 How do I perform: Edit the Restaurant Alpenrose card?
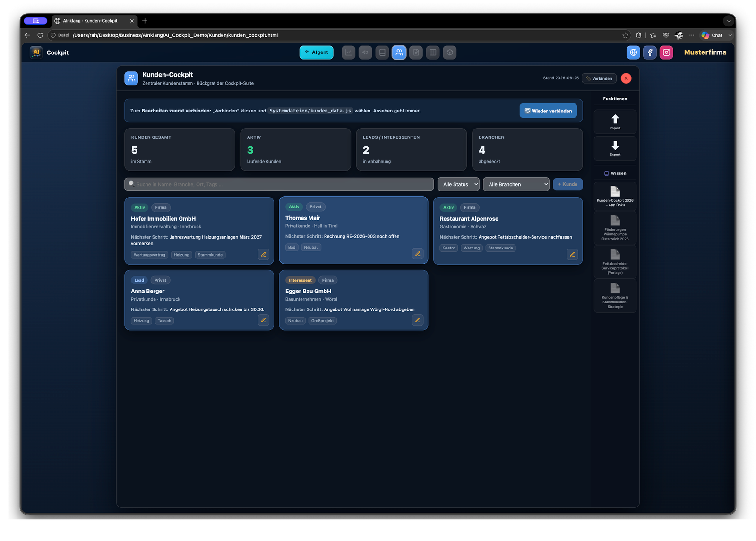tap(572, 254)
